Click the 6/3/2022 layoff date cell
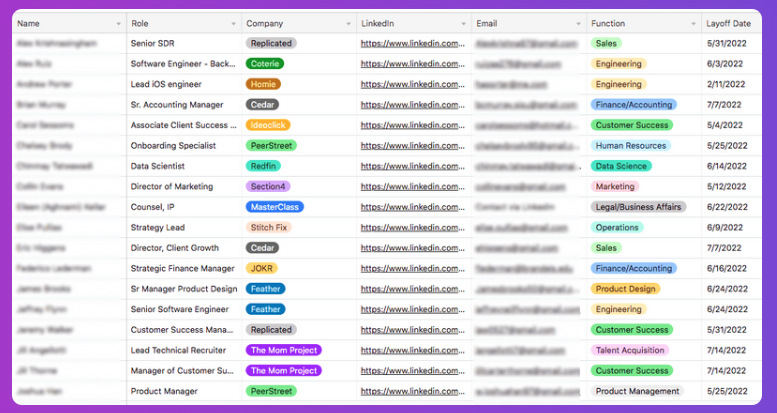Image resolution: width=777 pixels, height=413 pixels. (x=731, y=63)
